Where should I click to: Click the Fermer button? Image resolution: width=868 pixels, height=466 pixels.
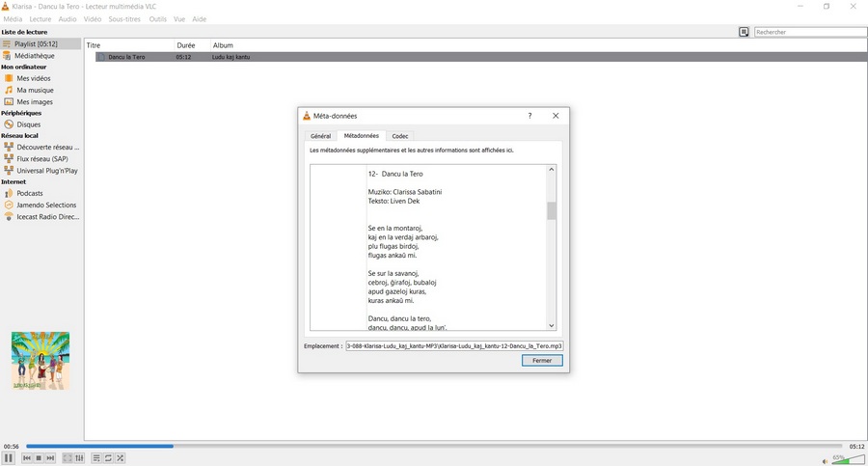point(542,361)
